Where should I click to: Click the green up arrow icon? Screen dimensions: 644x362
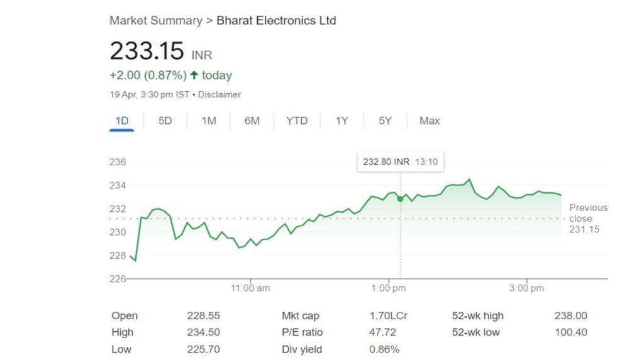coord(194,75)
